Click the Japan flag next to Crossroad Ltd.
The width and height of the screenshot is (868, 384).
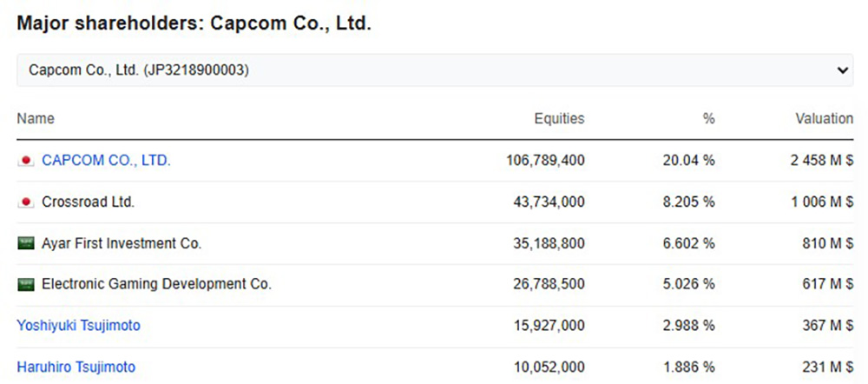pyautogui.click(x=26, y=202)
